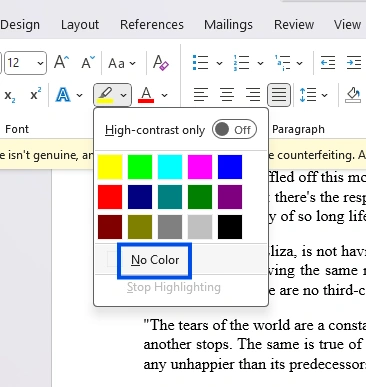The image size is (366, 387).
Task: Apply subscript formatting
Action: coord(10,96)
